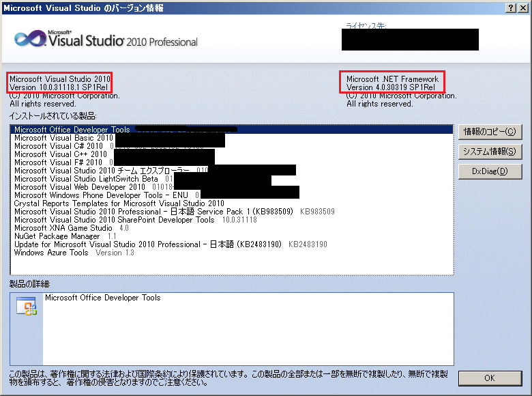Select Microsoft Office Developer Tools in list

(72, 130)
